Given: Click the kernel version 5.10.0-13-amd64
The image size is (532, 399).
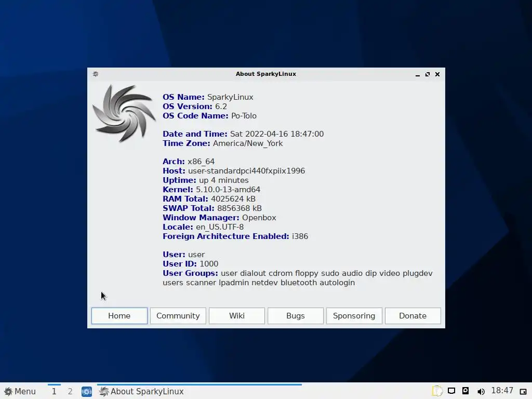Looking at the screenshot, I should (228, 190).
